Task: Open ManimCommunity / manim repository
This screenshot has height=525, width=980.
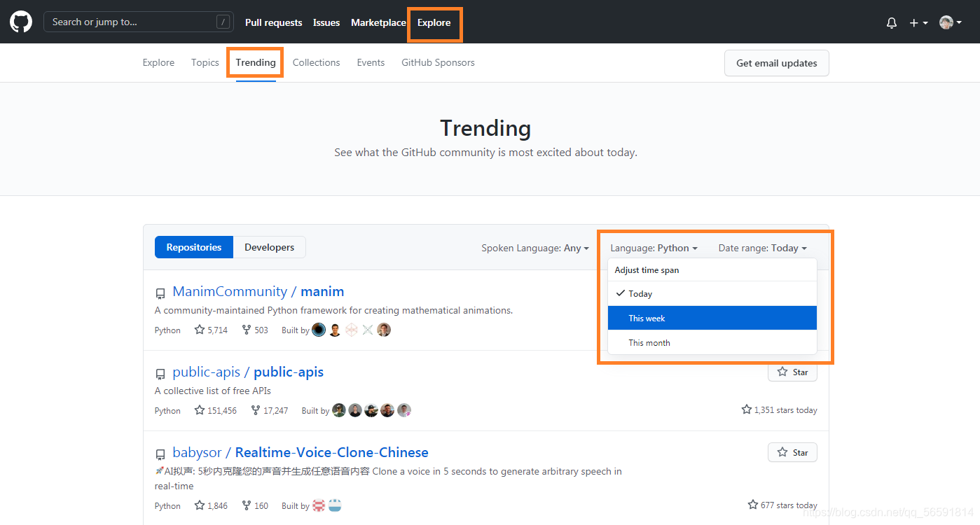Action: tap(258, 291)
